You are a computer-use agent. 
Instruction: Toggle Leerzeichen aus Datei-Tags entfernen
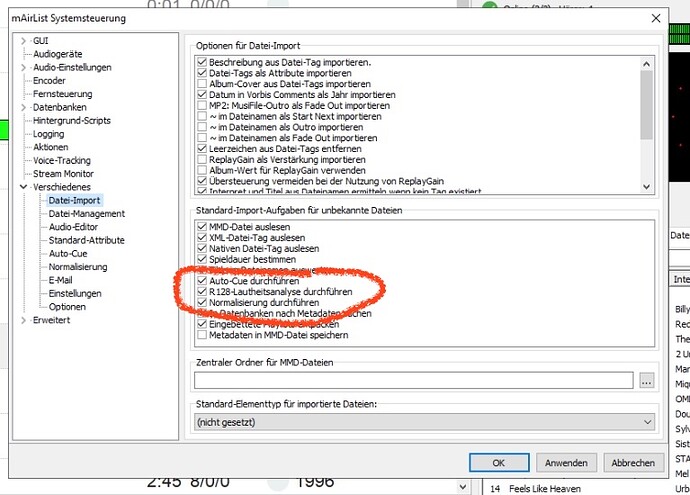(x=202, y=149)
